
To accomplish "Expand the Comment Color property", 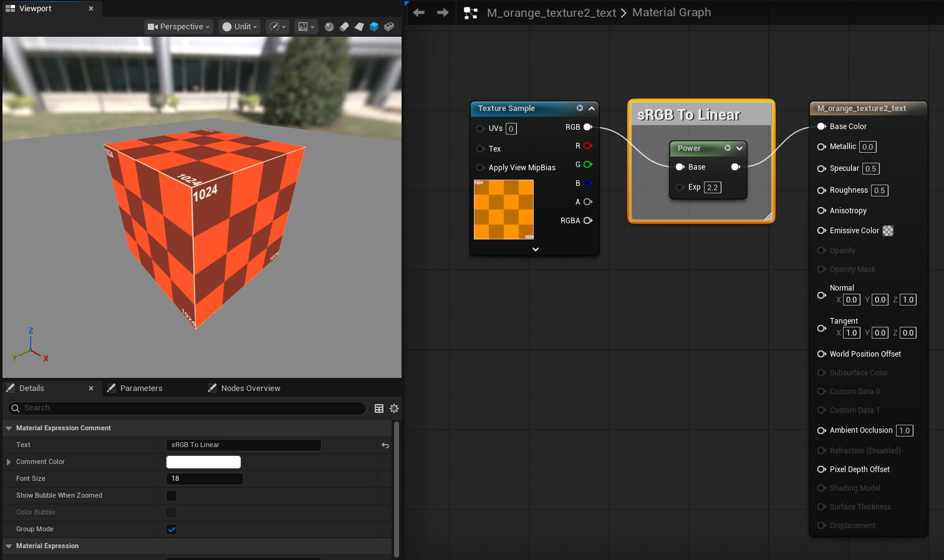I will pos(9,462).
